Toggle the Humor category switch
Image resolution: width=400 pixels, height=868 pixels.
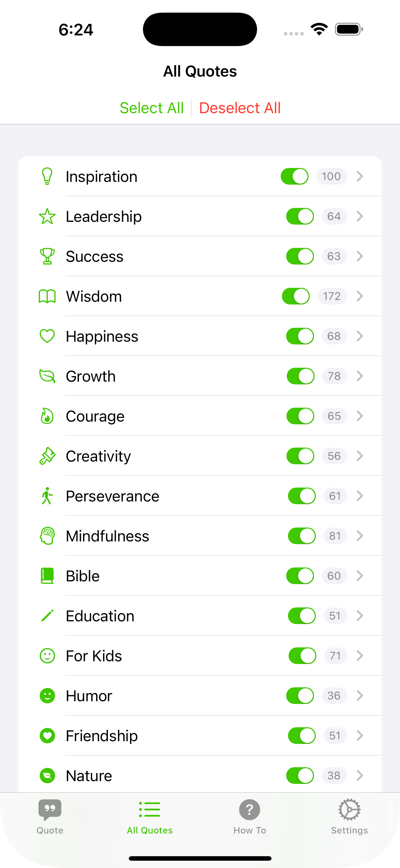300,696
